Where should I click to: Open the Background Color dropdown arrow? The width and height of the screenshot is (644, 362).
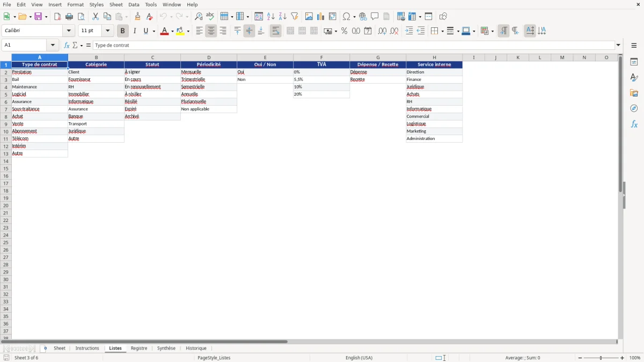click(x=188, y=31)
